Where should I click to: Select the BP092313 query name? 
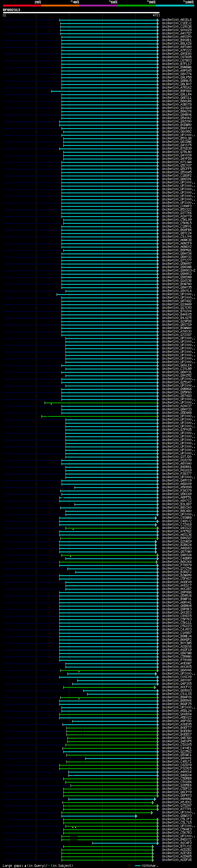pyautogui.click(x=11, y=10)
